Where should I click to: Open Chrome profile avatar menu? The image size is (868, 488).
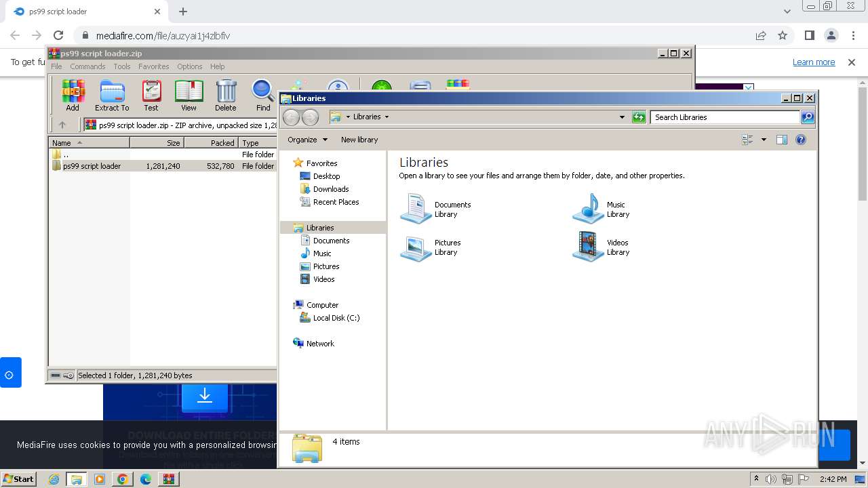tap(831, 35)
